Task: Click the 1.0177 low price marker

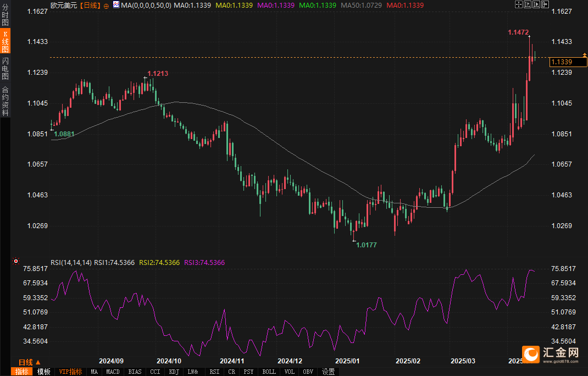Action: [x=367, y=245]
